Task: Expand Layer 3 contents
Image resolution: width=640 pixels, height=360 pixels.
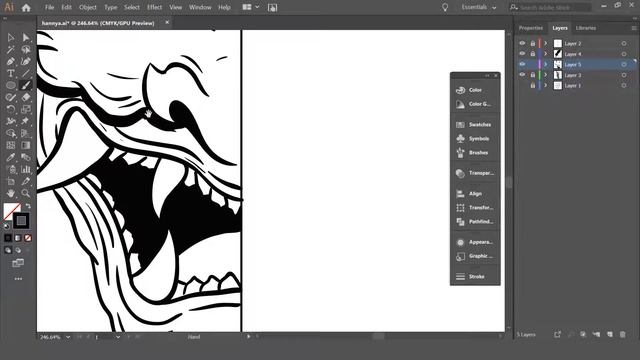Action: 546,75
